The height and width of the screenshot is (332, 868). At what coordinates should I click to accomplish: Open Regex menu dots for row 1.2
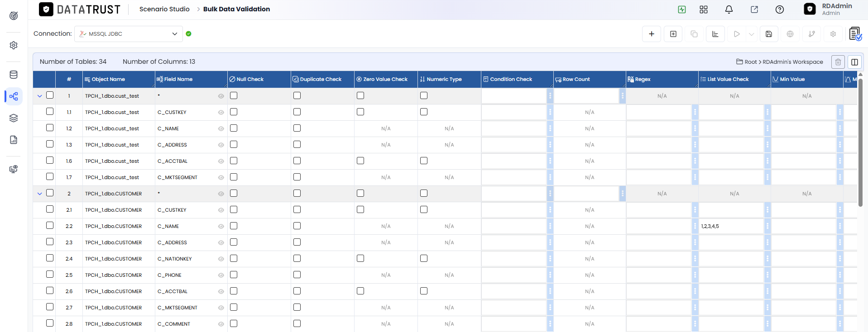point(695,128)
